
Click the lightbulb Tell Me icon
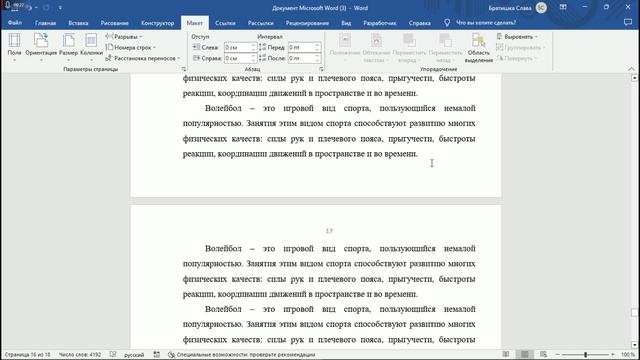447,23
